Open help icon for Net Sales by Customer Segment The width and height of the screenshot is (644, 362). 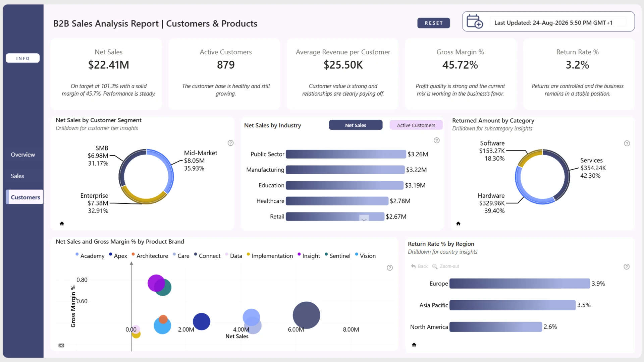(231, 143)
